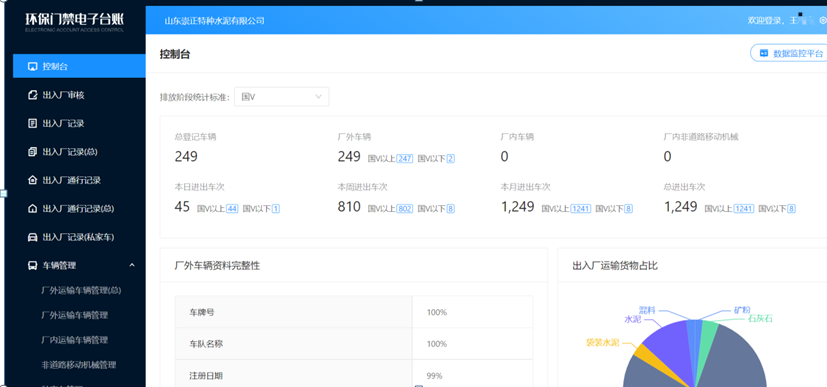The image size is (827, 387).
Task: Click the 本周进出车次 value 810
Action: 349,207
